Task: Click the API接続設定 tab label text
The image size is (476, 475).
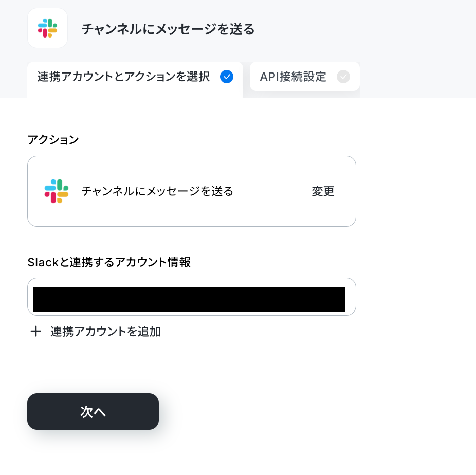Action: point(293,77)
